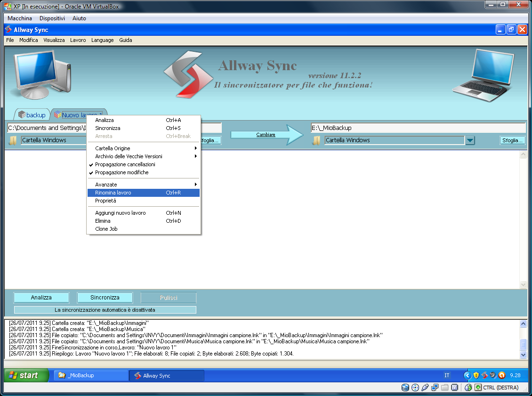Viewport: 532px width, 396px height.
Task: Click the folder icon beside left Cartella Windows
Action: tap(13, 140)
